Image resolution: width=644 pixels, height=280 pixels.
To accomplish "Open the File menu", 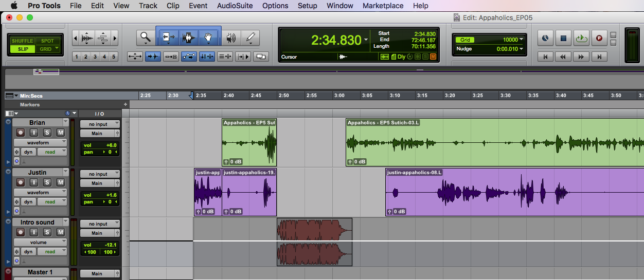I will (76, 6).
